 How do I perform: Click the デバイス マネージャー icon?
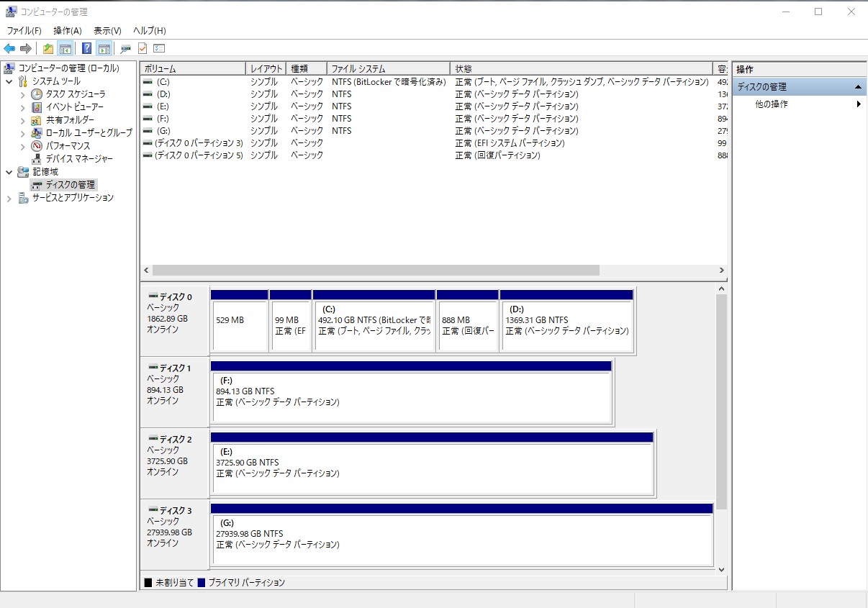pos(37,159)
